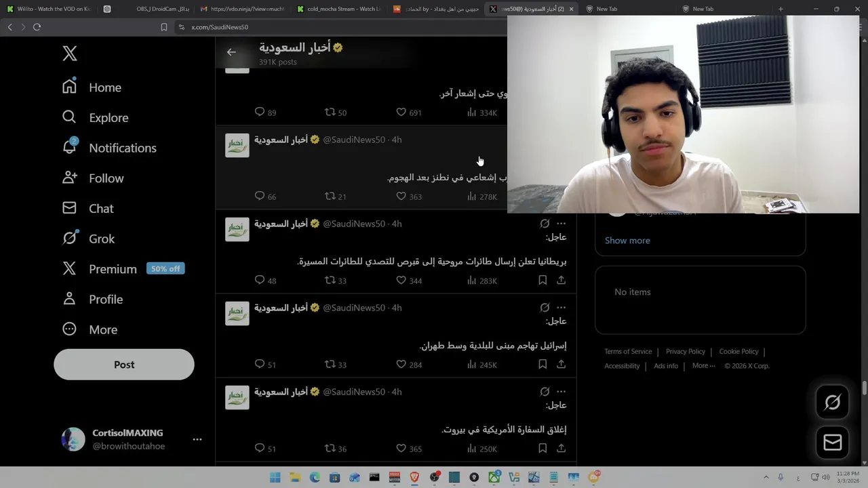Open the taskbar clock showing 11:28 PM
Image resolution: width=868 pixels, height=488 pixels.
coord(847,477)
